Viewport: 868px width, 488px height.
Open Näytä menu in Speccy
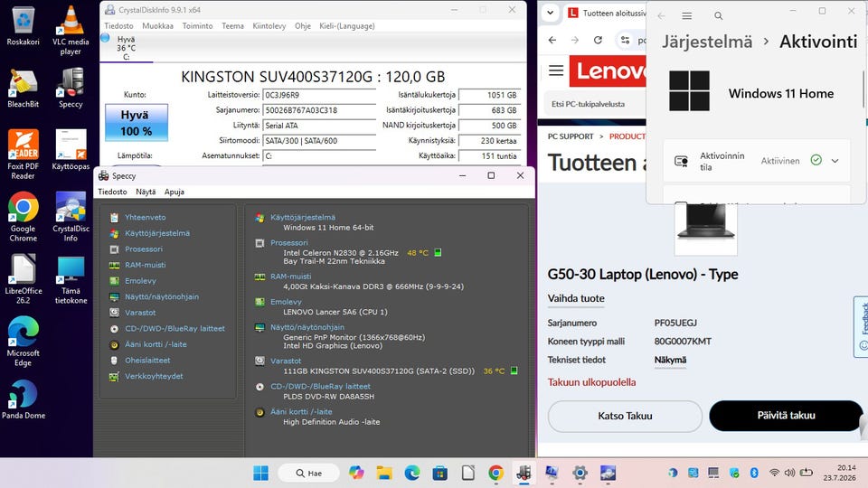tap(146, 192)
